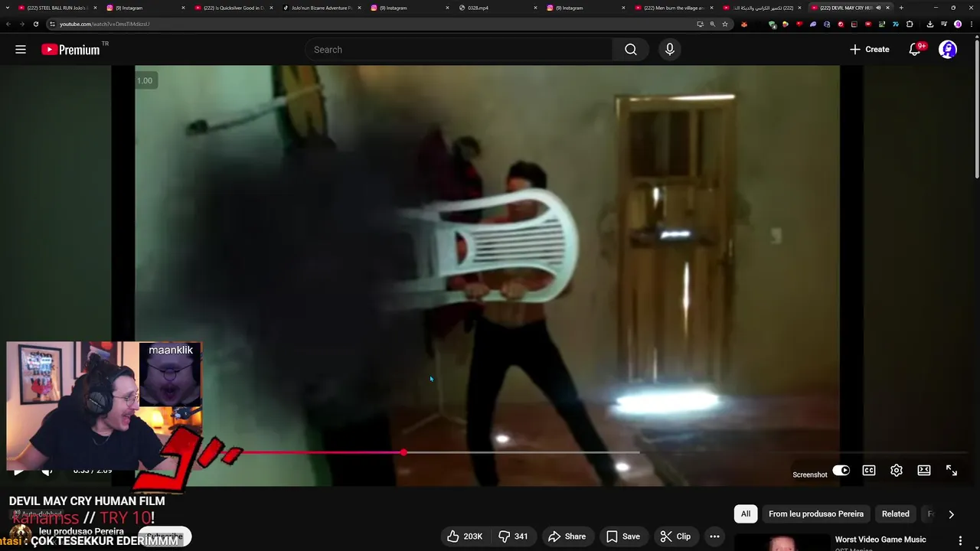Open the zoom magnifier in address bar
This screenshot has height=551, width=980.
point(713,24)
